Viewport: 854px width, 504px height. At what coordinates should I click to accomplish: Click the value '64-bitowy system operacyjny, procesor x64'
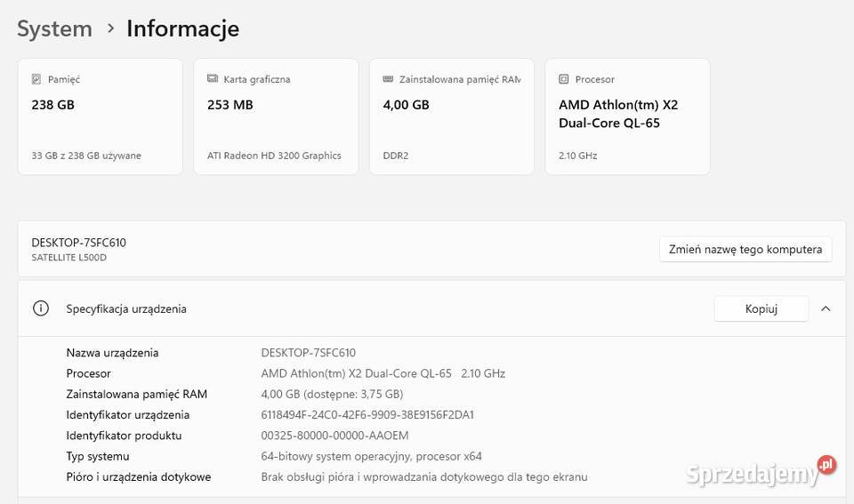coord(371,456)
